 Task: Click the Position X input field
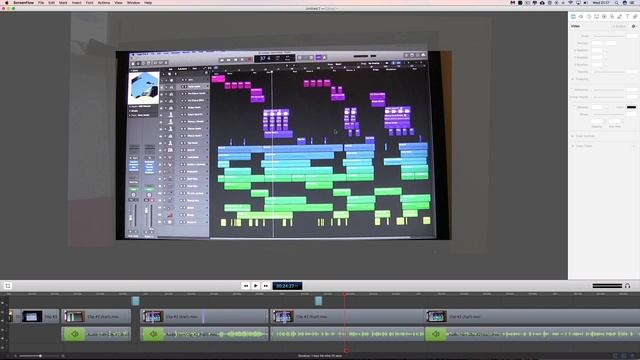click(x=597, y=43)
